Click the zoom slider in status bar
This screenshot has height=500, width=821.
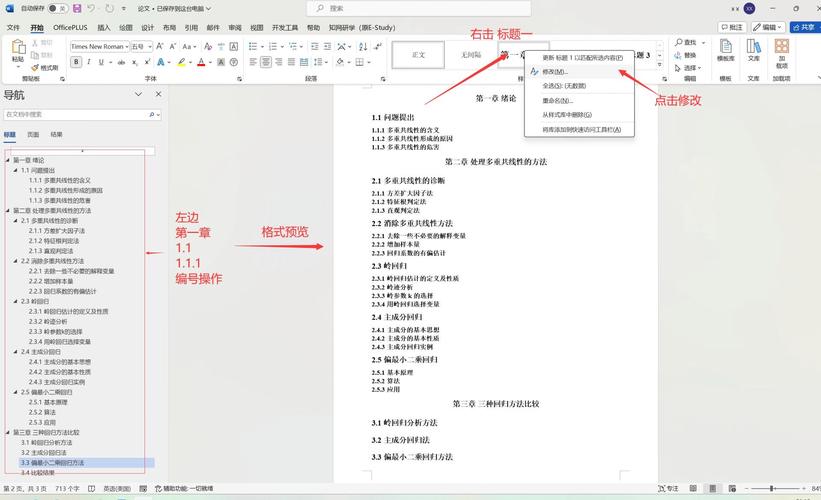(x=775, y=488)
